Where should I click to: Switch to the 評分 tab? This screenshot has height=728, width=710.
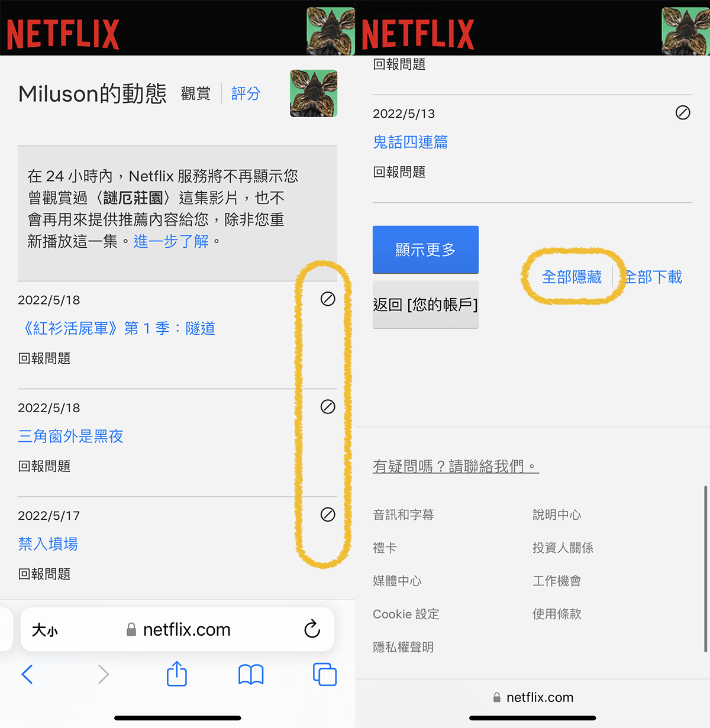[x=246, y=93]
